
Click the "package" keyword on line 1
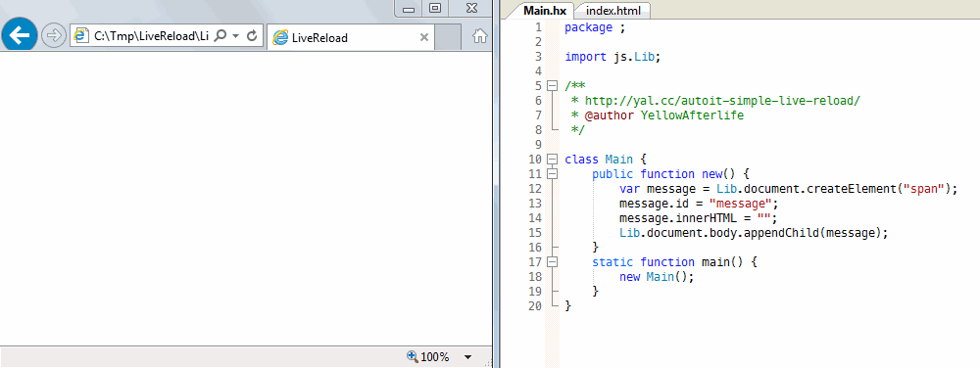589,27
